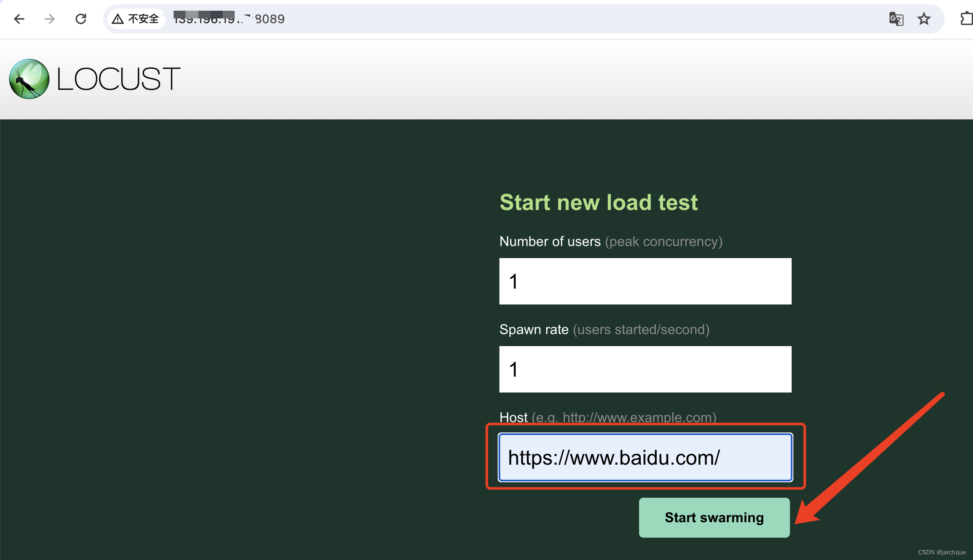Click the page refresh/reload icon
Screen dimensions: 973x560
[80, 18]
